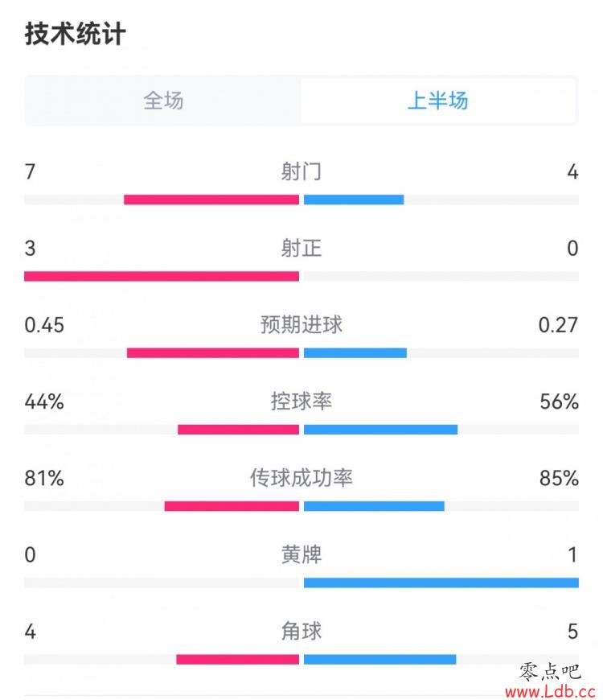603x700 pixels.
Task: Switch to the 全场 tab
Action: point(163,101)
